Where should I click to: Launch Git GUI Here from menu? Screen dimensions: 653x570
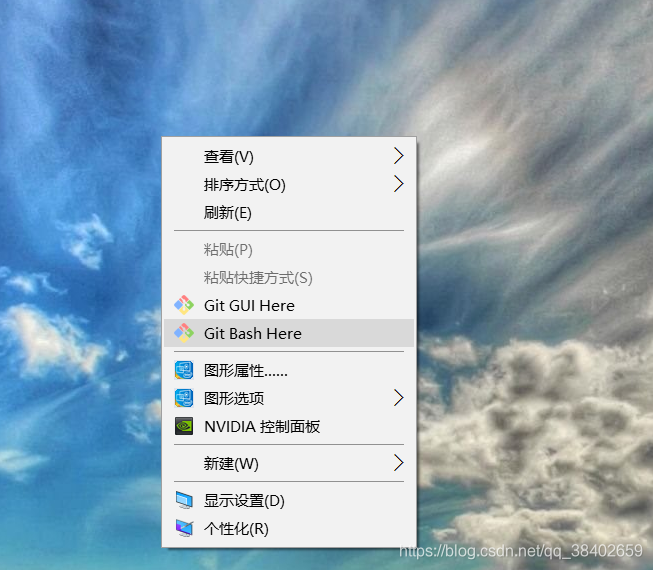coord(289,305)
